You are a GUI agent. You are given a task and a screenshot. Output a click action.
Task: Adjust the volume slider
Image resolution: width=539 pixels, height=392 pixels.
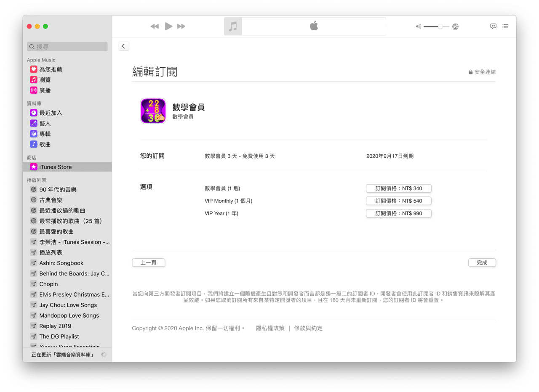click(x=436, y=26)
